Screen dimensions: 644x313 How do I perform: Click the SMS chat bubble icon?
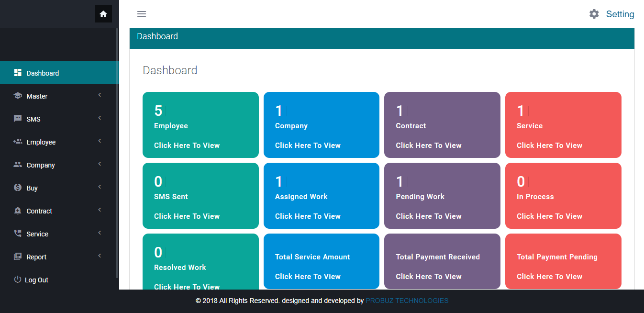click(x=18, y=119)
